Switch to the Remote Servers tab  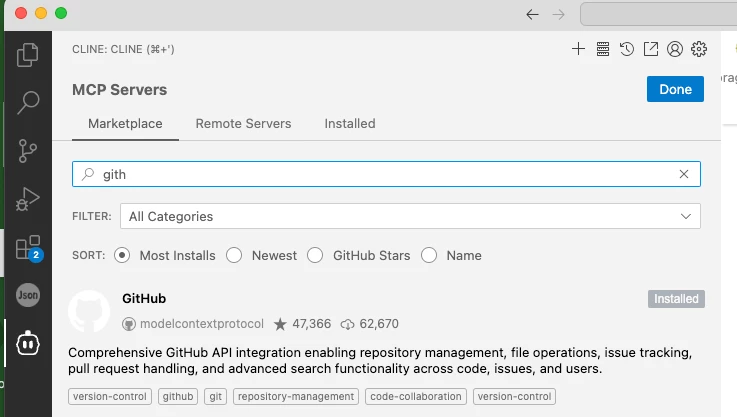243,124
